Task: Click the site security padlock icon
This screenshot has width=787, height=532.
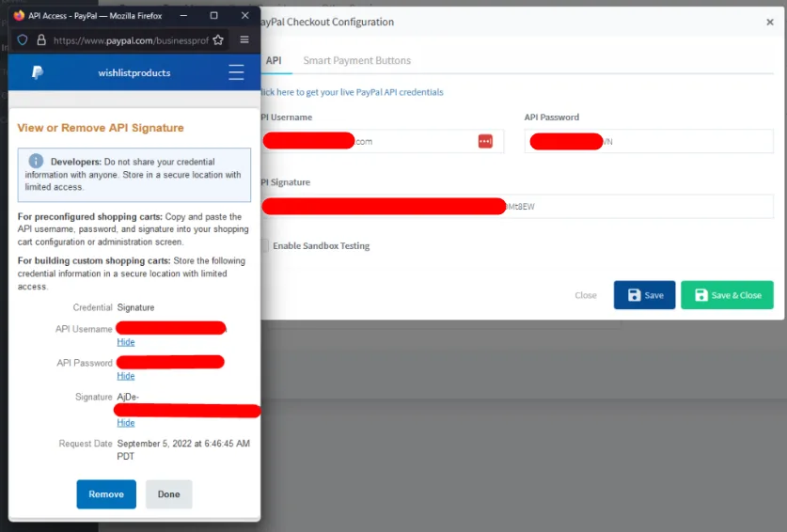Action: (41, 40)
